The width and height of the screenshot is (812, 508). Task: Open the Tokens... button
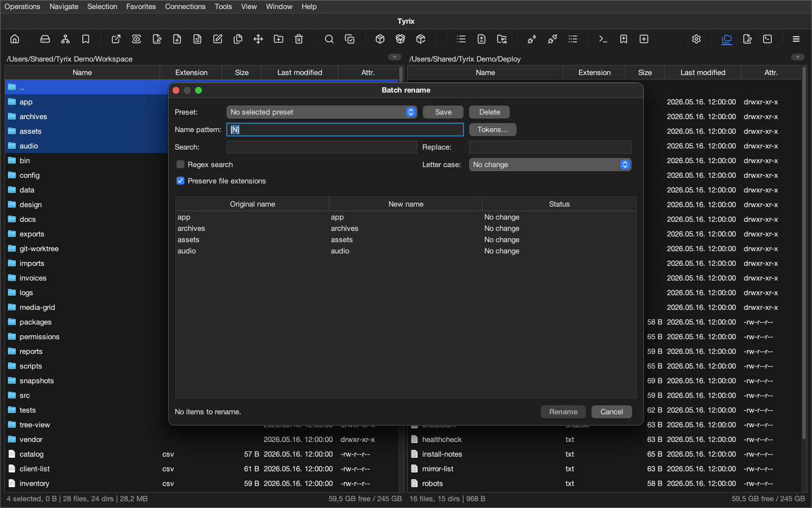492,129
